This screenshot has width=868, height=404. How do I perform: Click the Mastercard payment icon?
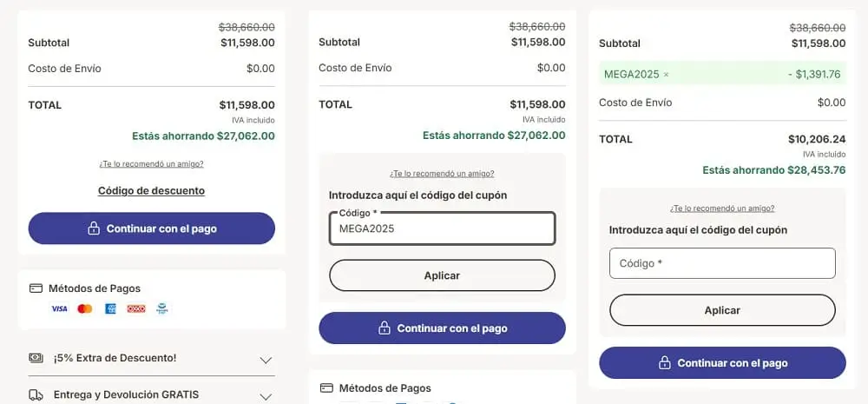coord(85,308)
